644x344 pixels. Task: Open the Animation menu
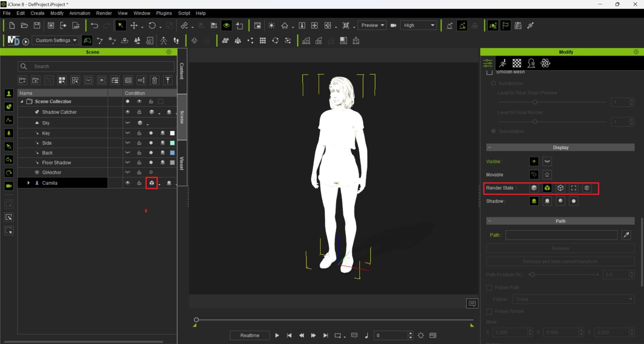pyautogui.click(x=80, y=13)
